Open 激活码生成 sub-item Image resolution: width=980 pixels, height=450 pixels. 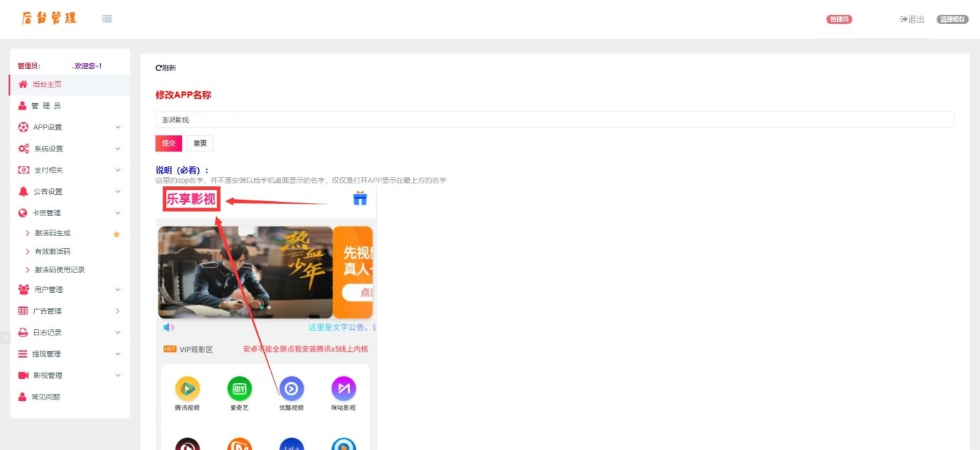53,233
